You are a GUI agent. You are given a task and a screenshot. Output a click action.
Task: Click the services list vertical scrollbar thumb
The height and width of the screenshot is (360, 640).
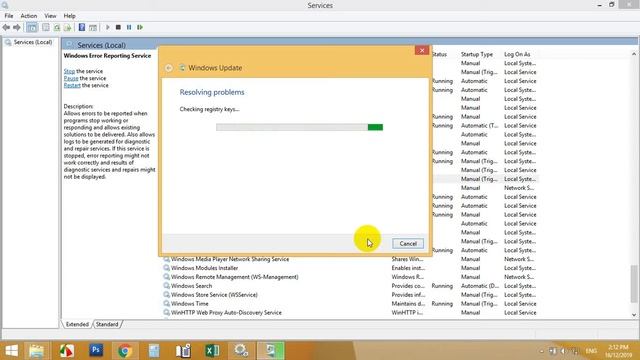[634, 284]
